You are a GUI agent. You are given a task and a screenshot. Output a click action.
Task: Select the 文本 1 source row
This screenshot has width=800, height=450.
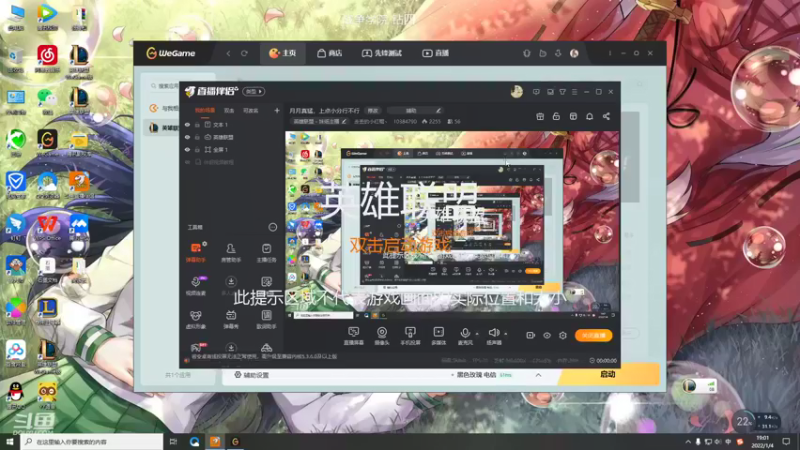tap(232, 124)
